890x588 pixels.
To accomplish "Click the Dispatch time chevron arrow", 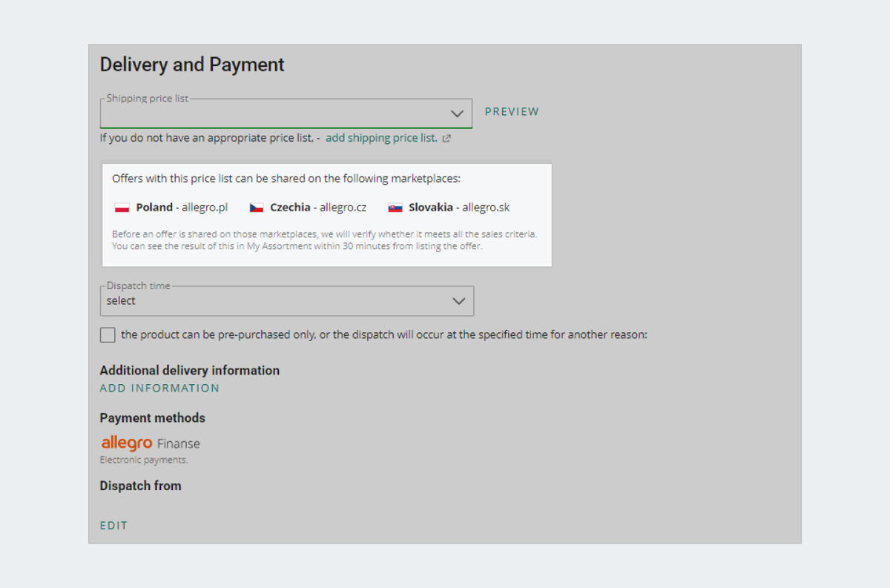I will point(459,301).
